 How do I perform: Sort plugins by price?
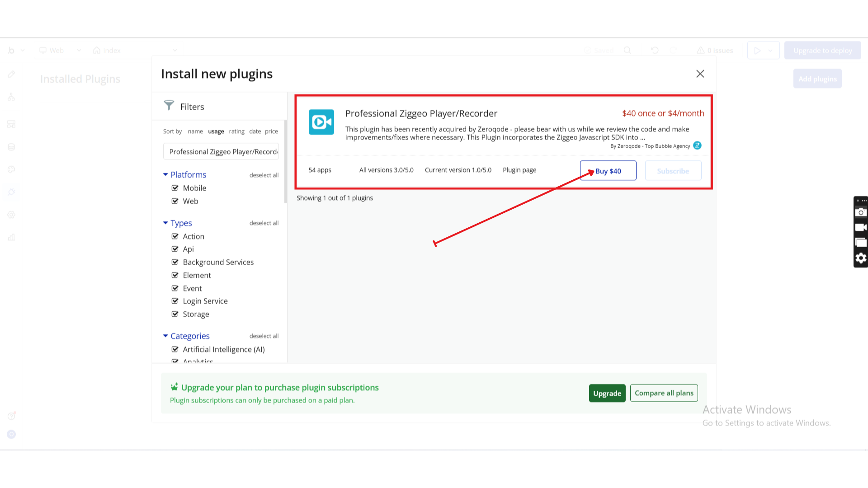click(x=271, y=131)
